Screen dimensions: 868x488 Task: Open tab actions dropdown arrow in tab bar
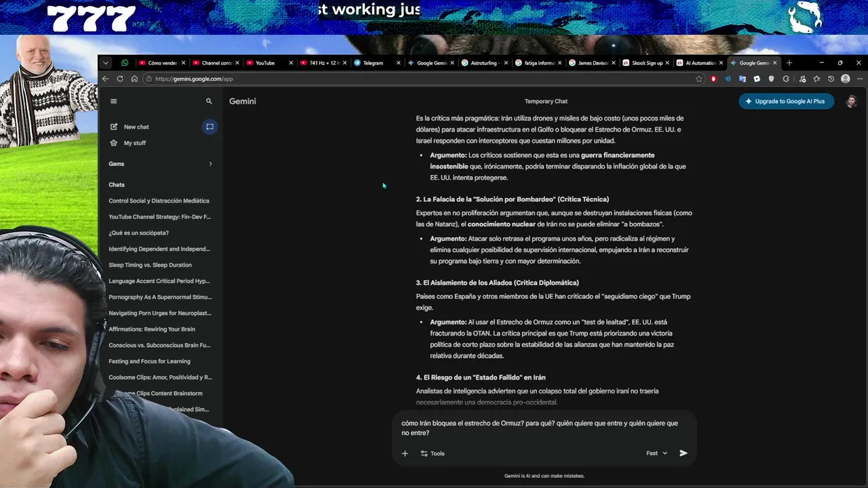click(105, 62)
